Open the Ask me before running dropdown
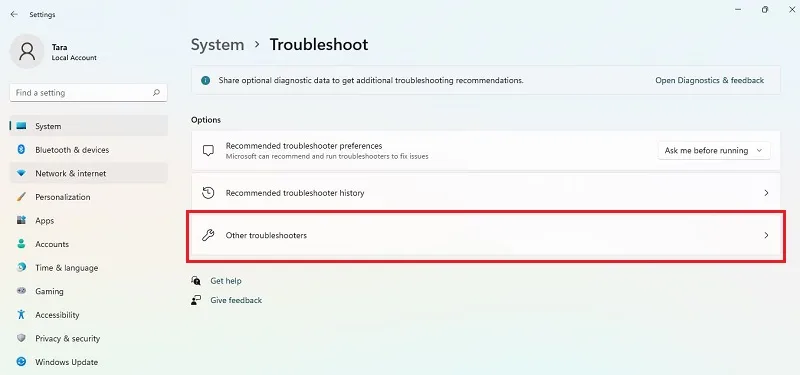Screen dimensions: 800x375 (x=714, y=151)
